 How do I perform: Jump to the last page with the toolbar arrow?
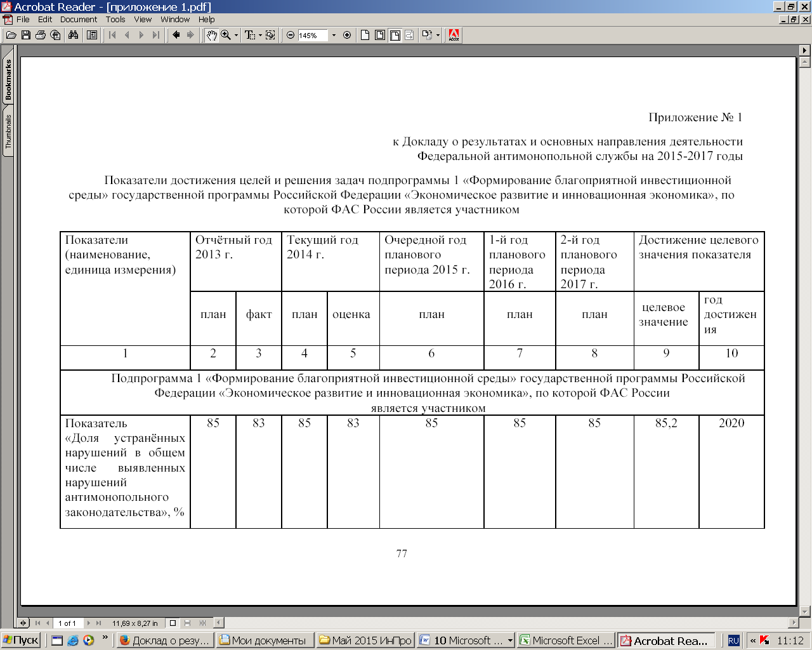[x=156, y=36]
